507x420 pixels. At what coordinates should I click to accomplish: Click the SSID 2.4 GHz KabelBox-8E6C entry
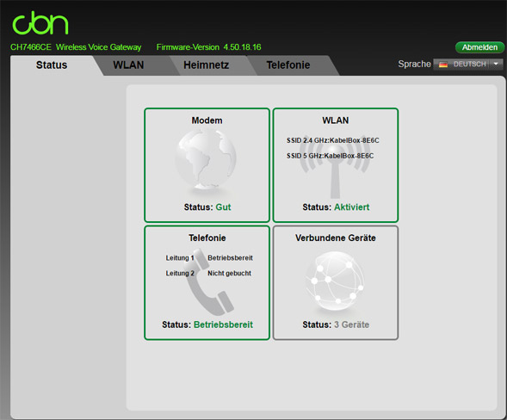pos(333,140)
